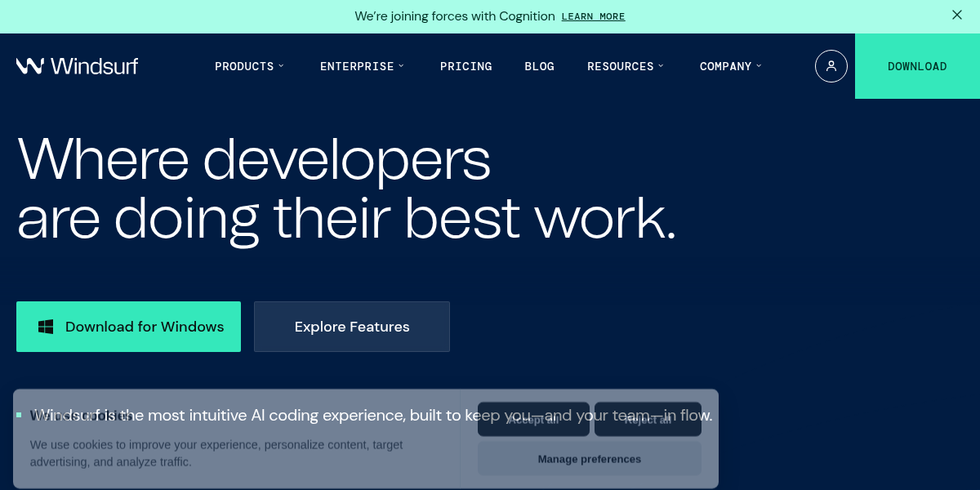Click the Windsurf wave logo icon
Image resolution: width=980 pixels, height=490 pixels.
tap(30, 66)
